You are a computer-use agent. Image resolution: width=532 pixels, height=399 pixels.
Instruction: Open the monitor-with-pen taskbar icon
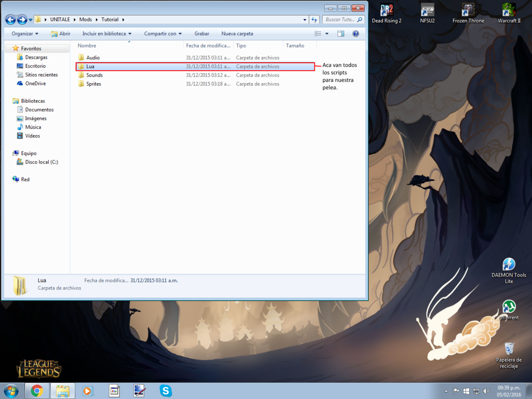139,391
